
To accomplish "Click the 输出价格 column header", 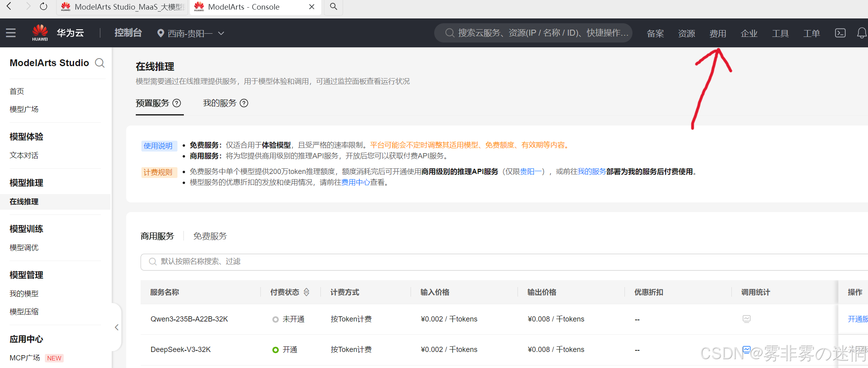I will click(542, 292).
